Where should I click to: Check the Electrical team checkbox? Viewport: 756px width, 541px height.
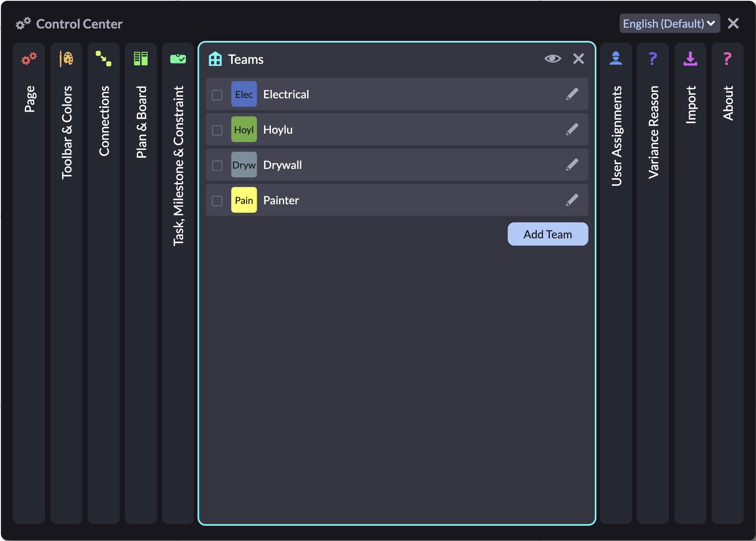[217, 95]
